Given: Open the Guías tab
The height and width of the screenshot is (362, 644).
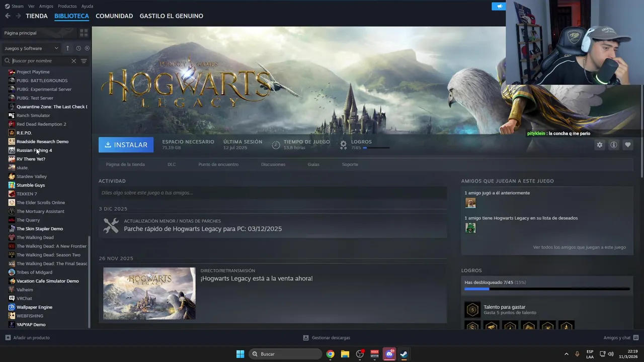Looking at the screenshot, I should 313,164.
